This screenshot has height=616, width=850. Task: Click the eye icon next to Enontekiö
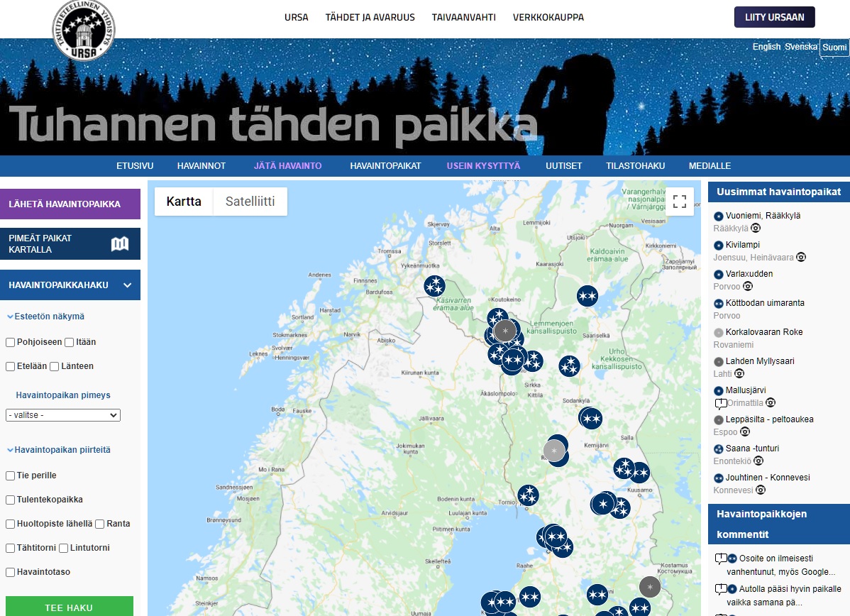(x=758, y=461)
